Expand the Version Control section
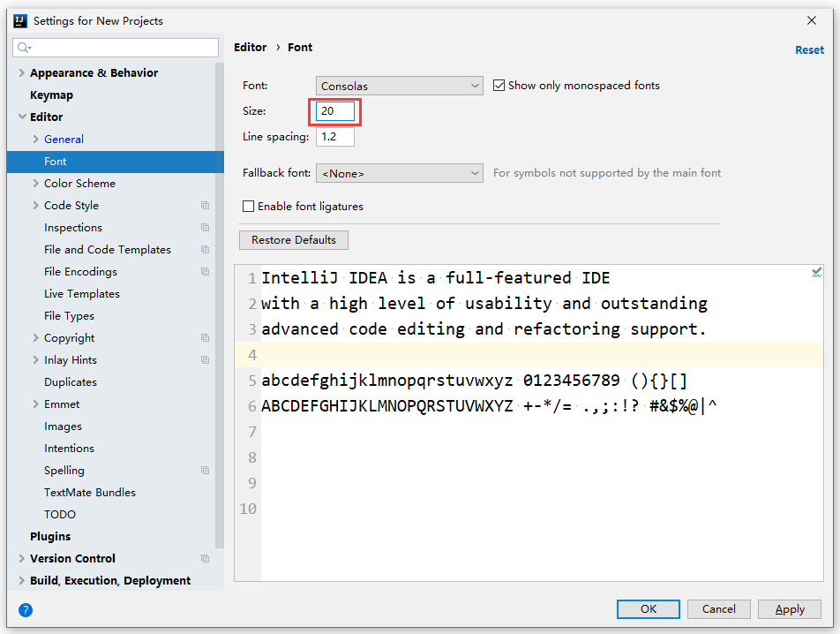The image size is (840, 634). (21, 558)
